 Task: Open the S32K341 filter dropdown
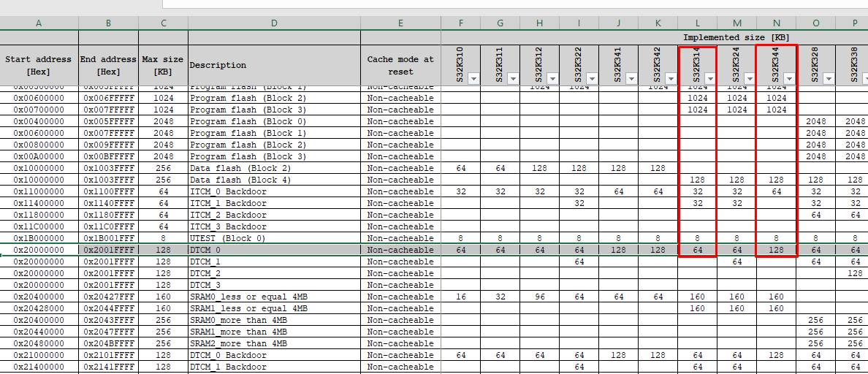coord(631,79)
